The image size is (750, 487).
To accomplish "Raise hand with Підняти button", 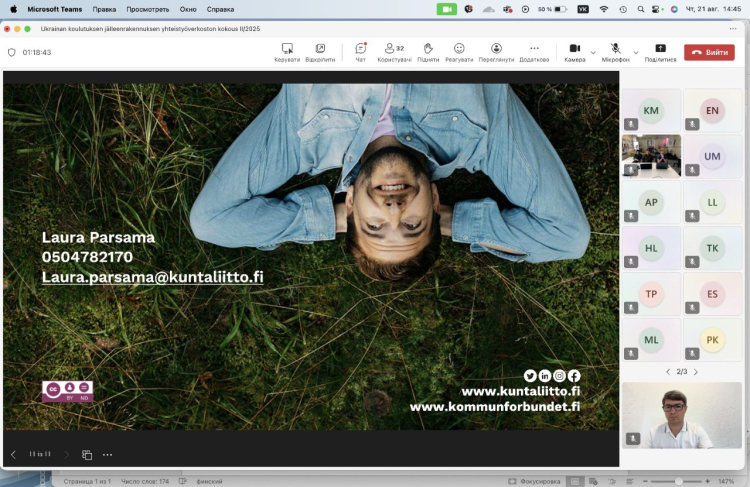I will (x=428, y=49).
